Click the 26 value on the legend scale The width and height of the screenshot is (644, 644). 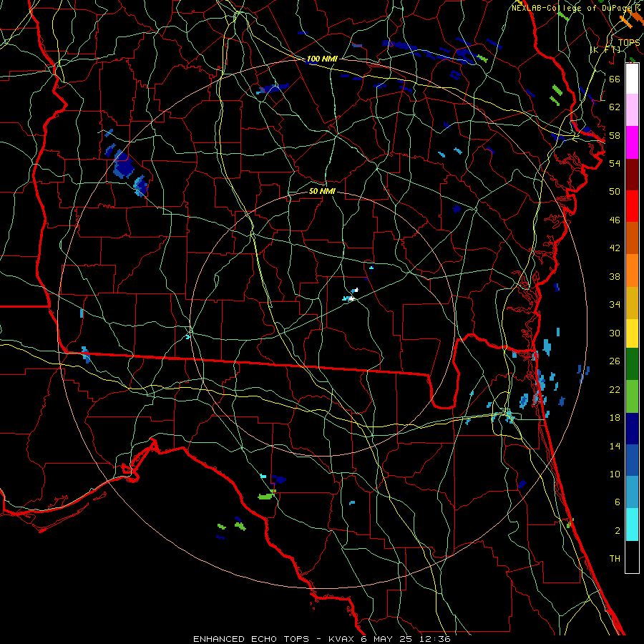[615, 361]
